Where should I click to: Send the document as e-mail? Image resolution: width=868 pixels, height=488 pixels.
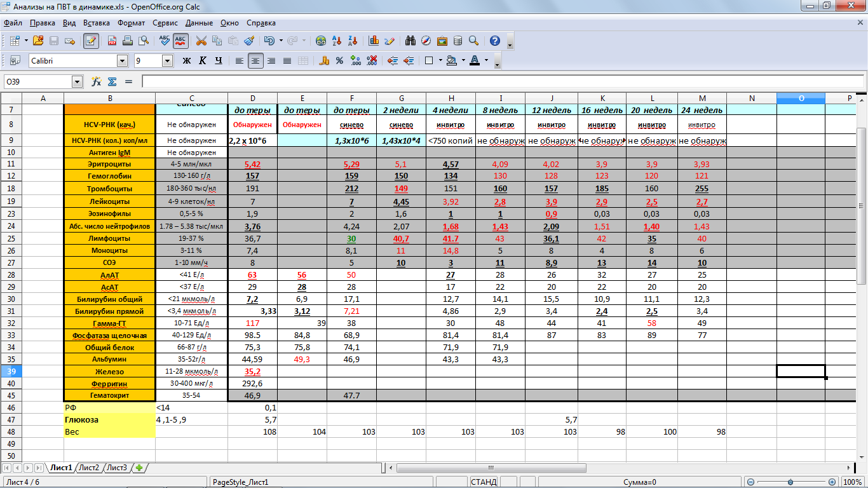coord(70,41)
